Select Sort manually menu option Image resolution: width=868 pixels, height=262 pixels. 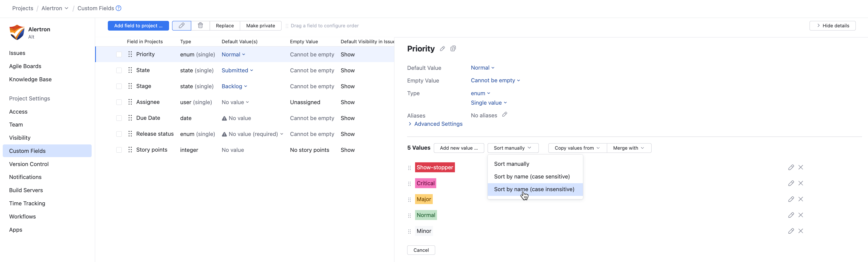(511, 164)
